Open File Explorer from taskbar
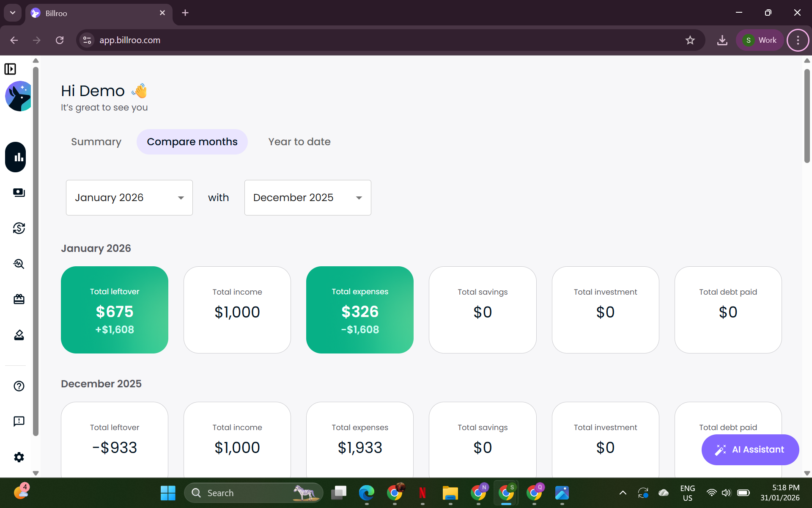The height and width of the screenshot is (508, 812). click(x=450, y=493)
